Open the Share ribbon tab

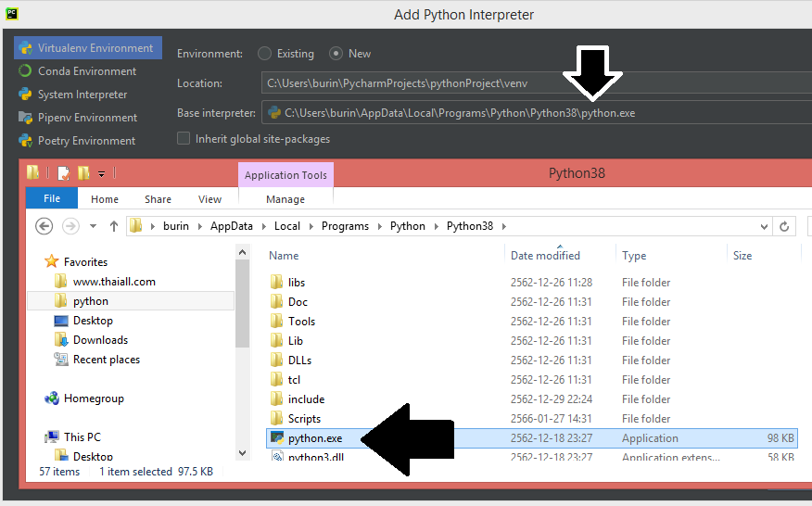coord(158,199)
